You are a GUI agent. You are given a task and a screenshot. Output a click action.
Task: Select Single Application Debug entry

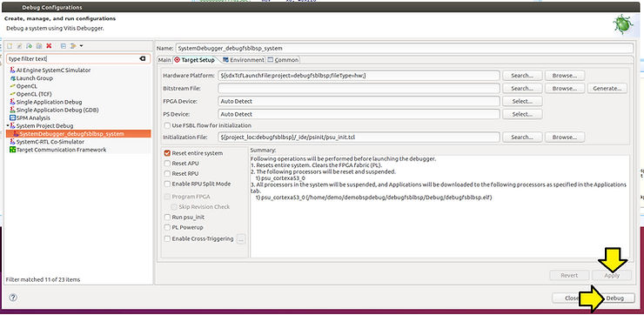coord(49,102)
